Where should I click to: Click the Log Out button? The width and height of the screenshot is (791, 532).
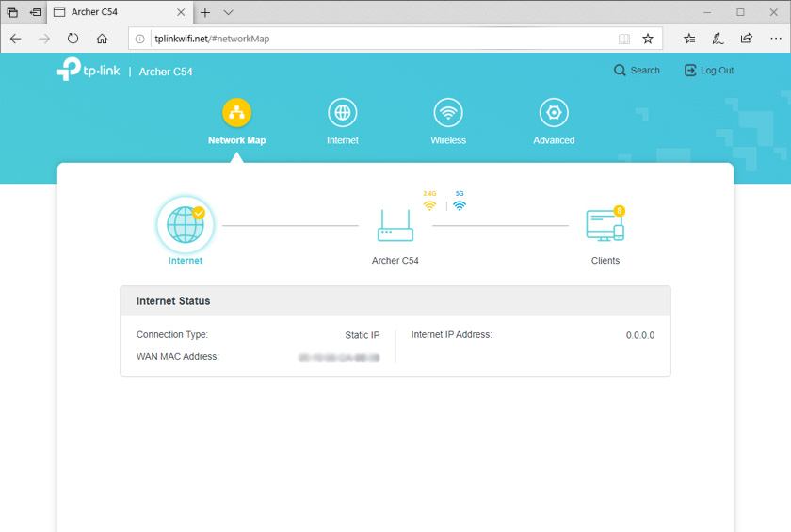[x=708, y=71]
